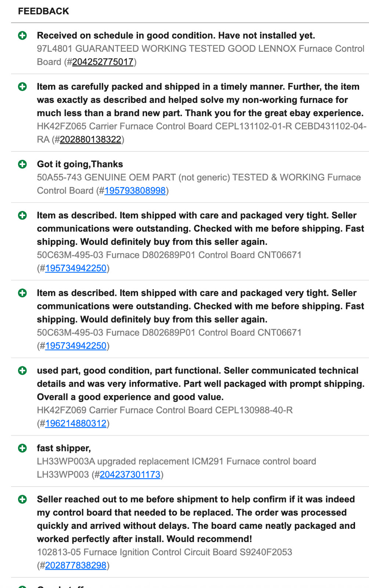Click green plus icon of second 50C63M-495-03 review
The width and height of the screenshot is (369, 588).
[x=22, y=293]
